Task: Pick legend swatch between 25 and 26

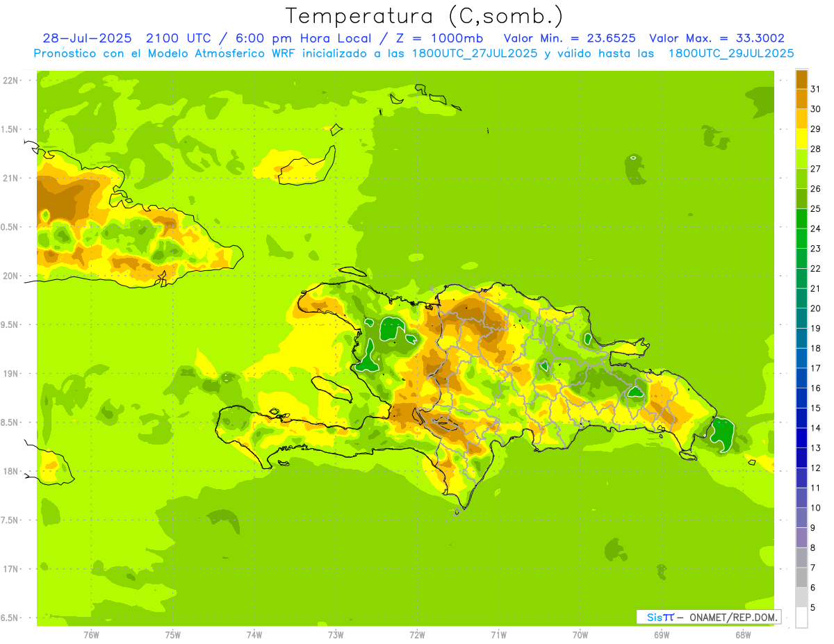Action: 801,199
